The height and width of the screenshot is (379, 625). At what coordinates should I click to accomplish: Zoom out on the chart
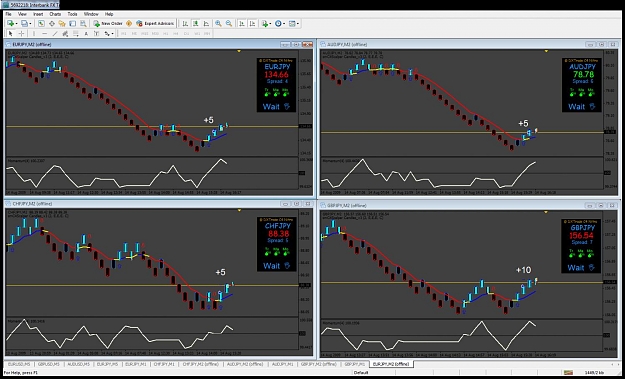coord(229,24)
